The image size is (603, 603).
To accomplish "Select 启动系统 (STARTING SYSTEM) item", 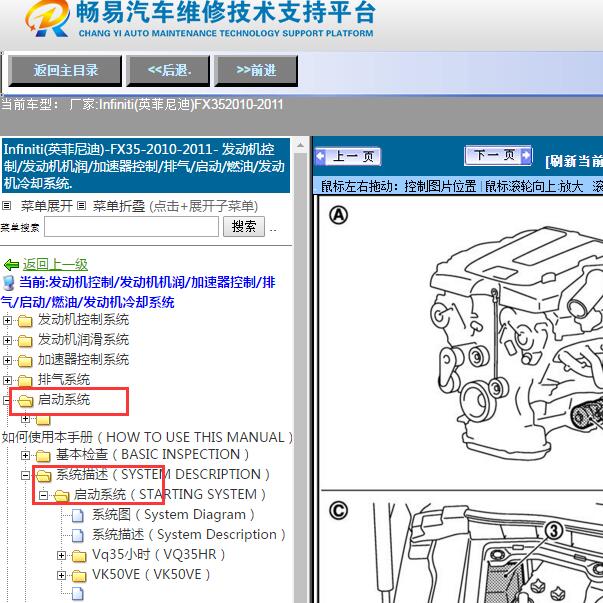I will 170,494.
